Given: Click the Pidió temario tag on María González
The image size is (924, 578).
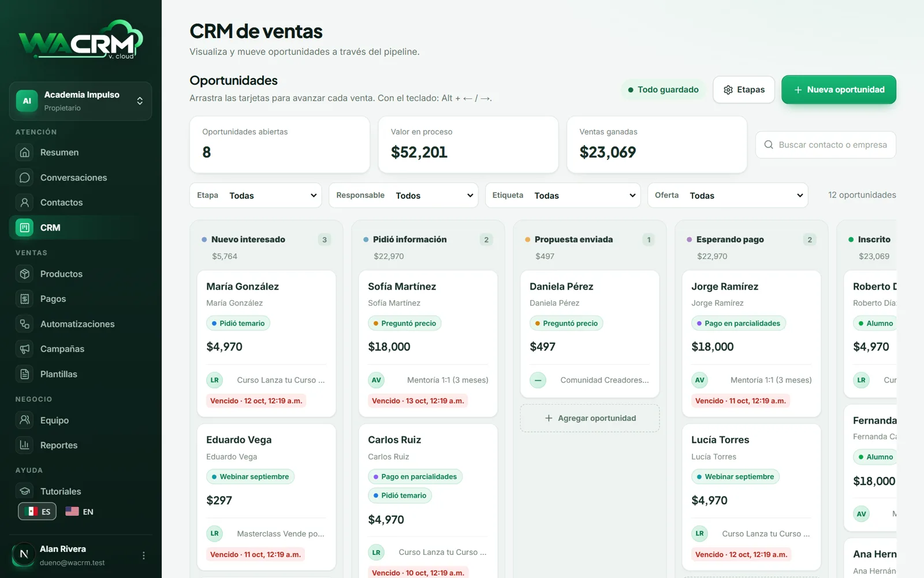Looking at the screenshot, I should pyautogui.click(x=238, y=323).
